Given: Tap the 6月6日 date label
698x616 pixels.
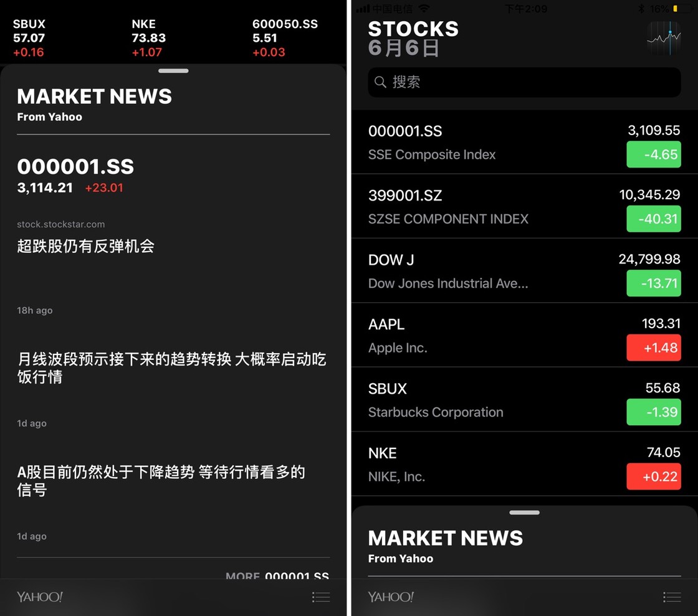Looking at the screenshot, I should [403, 48].
